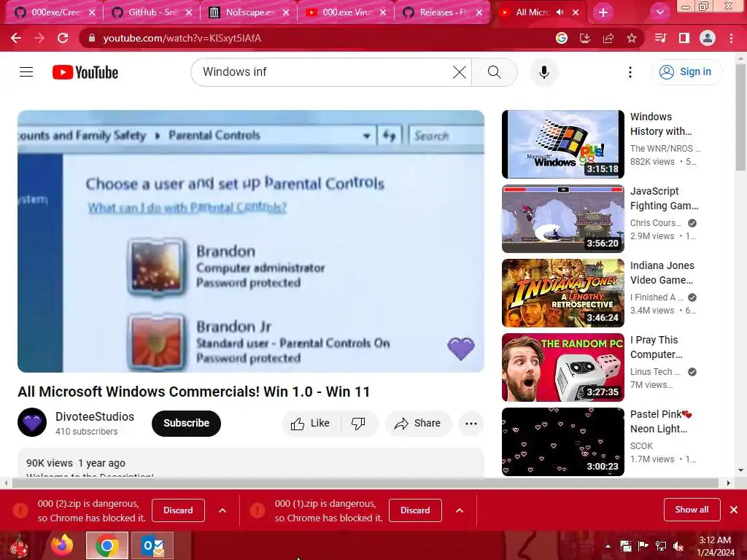Like the video
Screen dimensions: 747x560
click(311, 424)
